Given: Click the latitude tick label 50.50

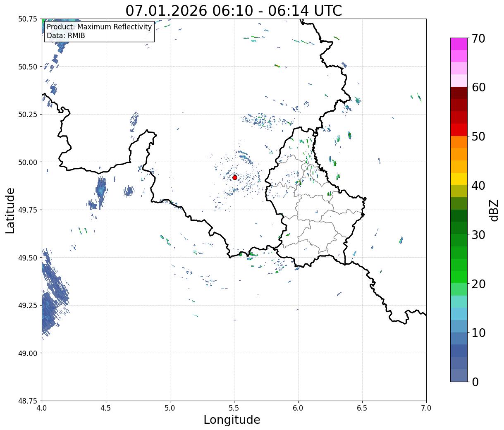Looking at the screenshot, I should point(28,67).
